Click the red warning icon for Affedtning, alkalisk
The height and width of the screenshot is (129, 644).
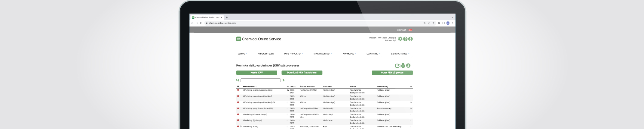(238, 90)
